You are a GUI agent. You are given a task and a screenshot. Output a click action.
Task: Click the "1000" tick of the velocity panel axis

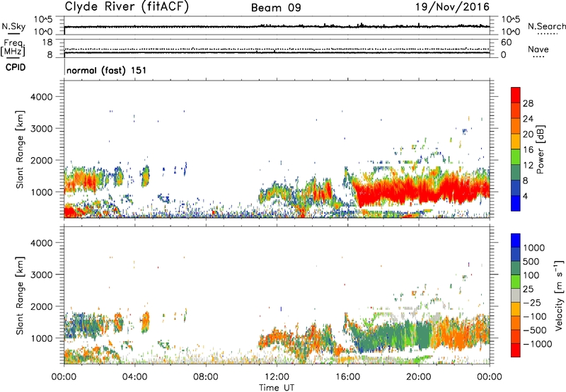pos(42,338)
